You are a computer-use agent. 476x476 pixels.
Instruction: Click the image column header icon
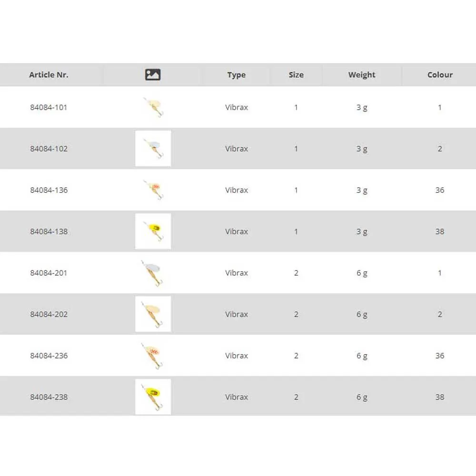coord(153,75)
